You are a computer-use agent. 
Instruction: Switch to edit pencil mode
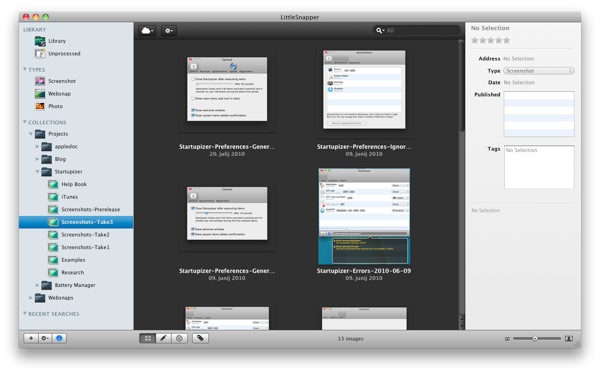(163, 338)
